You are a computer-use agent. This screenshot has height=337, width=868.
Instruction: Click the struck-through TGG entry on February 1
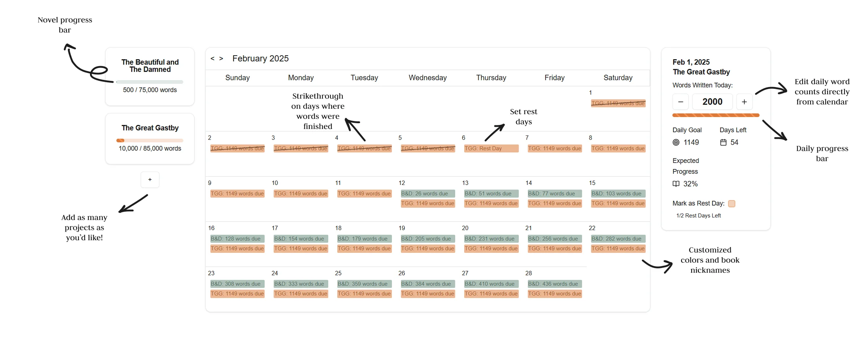click(618, 103)
